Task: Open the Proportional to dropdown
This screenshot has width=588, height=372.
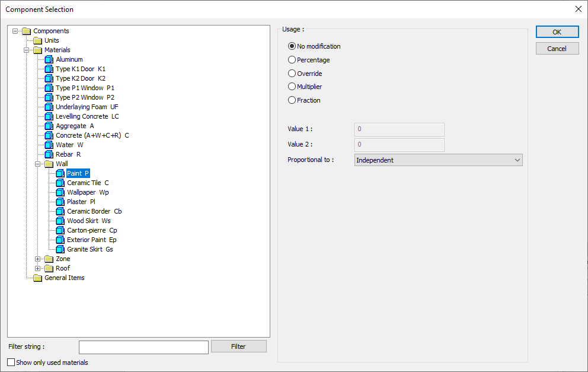Action: point(438,160)
